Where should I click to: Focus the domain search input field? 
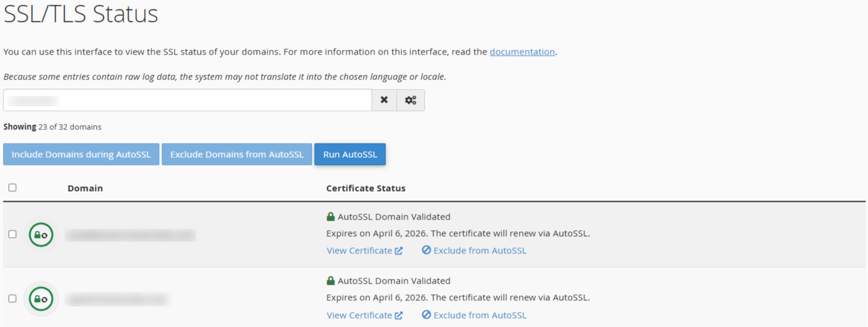tap(187, 100)
